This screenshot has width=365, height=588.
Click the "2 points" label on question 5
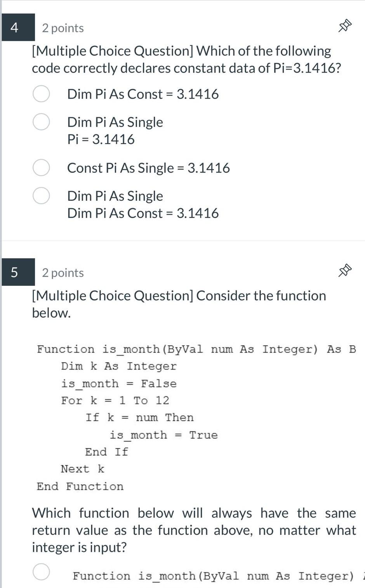pyautogui.click(x=63, y=272)
